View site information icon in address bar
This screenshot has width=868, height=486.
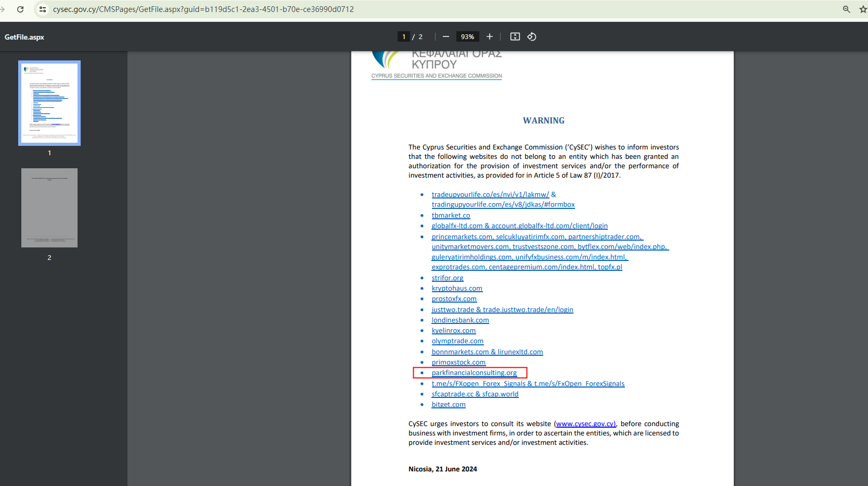click(x=43, y=9)
